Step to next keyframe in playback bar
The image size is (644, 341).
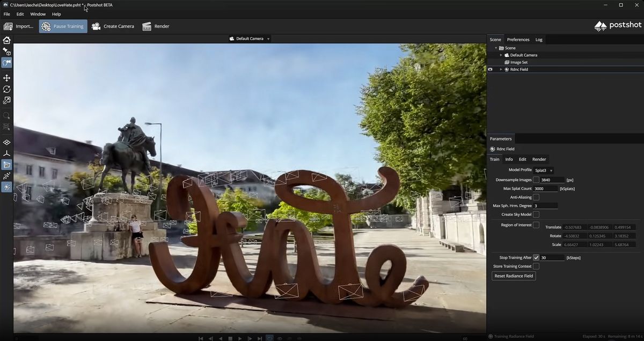[x=250, y=338]
